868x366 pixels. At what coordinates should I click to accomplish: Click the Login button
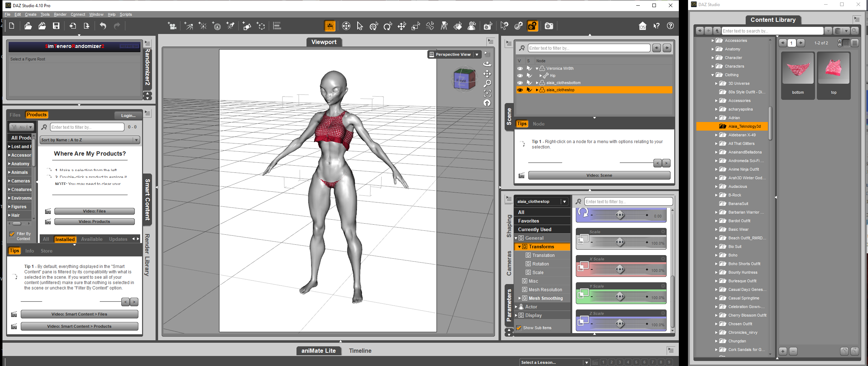128,116
